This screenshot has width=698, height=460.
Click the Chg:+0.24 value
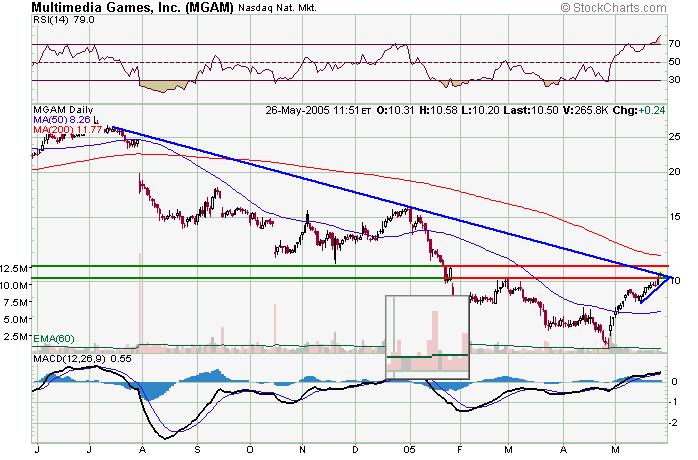[639, 110]
